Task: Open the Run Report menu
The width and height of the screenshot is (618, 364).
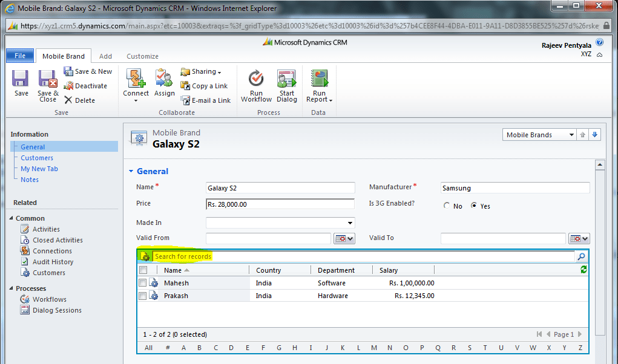Action: click(x=319, y=85)
